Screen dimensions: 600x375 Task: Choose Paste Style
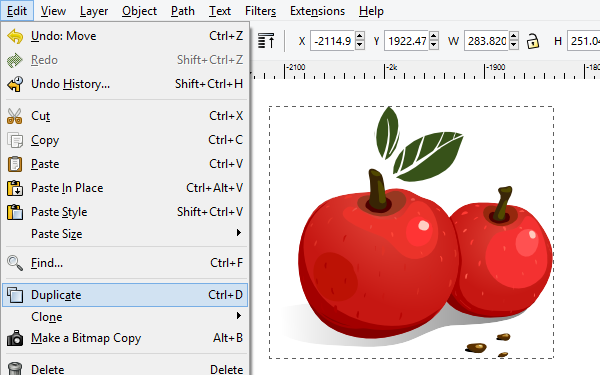pyautogui.click(x=125, y=212)
